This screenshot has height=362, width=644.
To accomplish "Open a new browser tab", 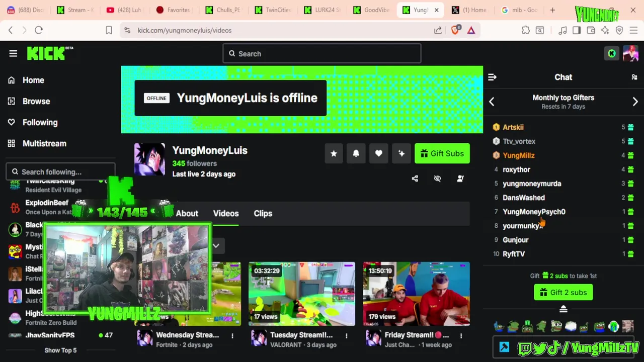I will click(552, 10).
